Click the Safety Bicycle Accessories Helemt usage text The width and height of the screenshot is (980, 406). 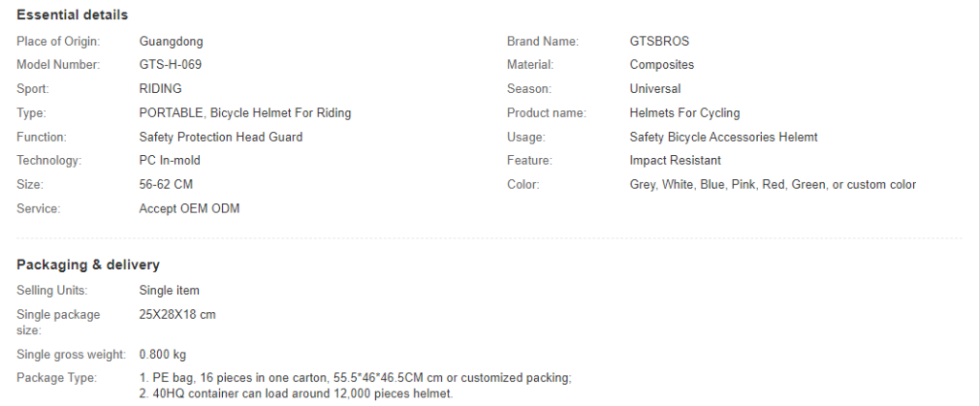(x=724, y=137)
